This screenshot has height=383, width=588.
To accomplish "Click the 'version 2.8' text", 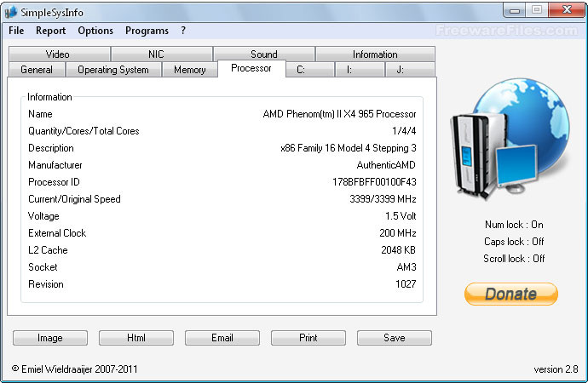I will [556, 369].
